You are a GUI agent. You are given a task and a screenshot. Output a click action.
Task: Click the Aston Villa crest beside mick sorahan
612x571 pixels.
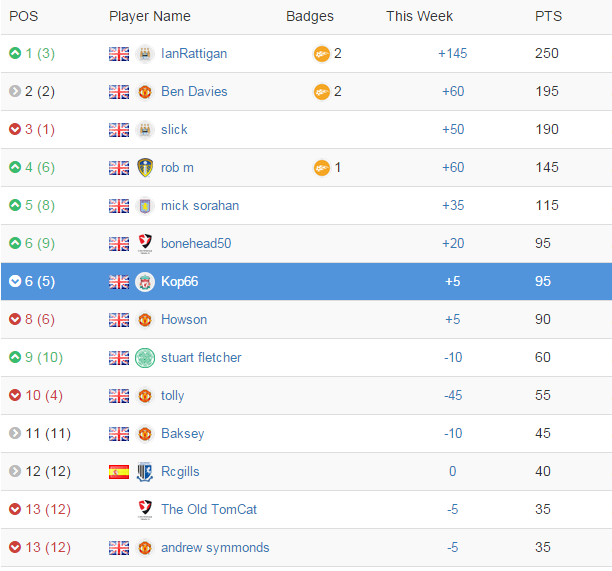[x=145, y=206]
